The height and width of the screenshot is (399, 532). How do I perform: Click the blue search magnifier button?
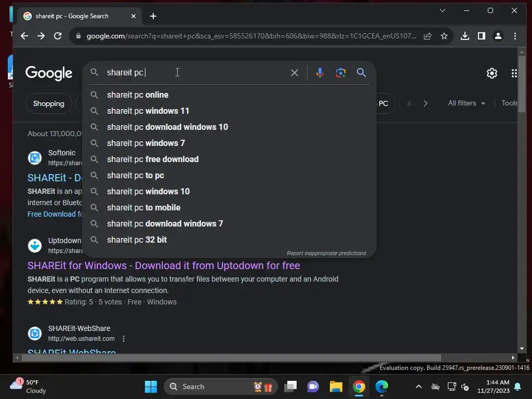pos(362,72)
